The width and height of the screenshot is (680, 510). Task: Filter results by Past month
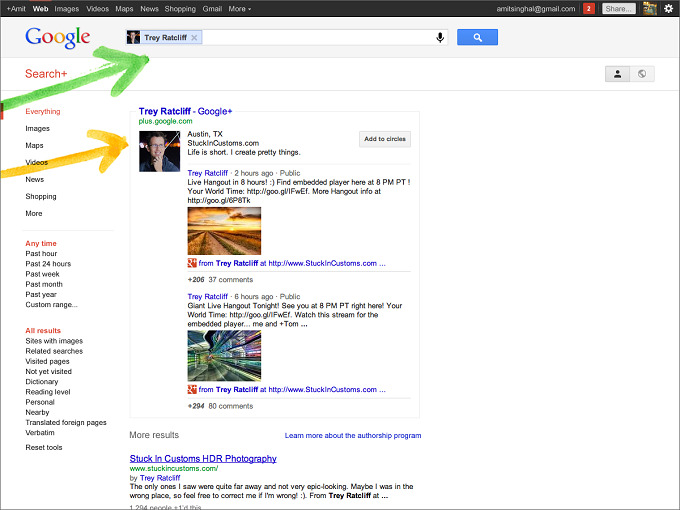click(44, 284)
